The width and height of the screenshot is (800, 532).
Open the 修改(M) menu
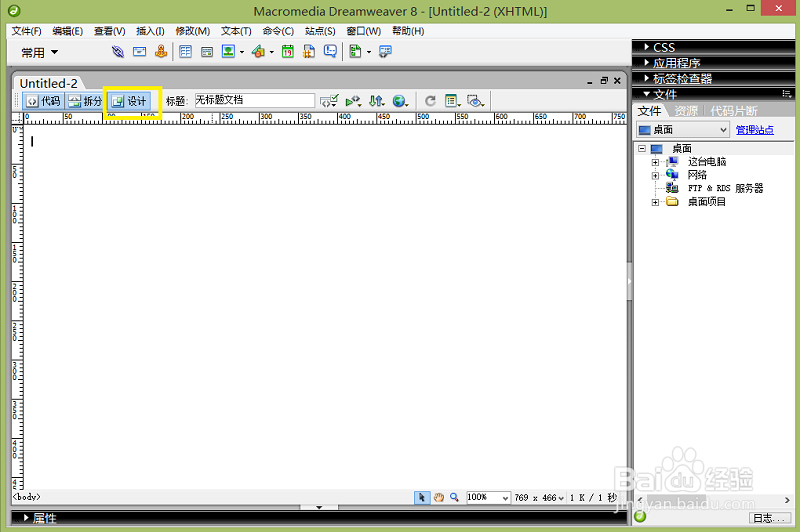pyautogui.click(x=193, y=31)
